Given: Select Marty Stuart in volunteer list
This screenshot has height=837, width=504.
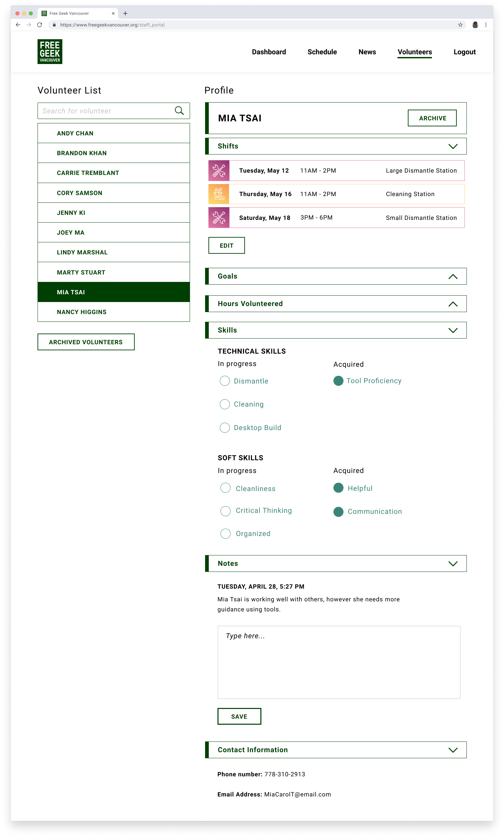Looking at the screenshot, I should pyautogui.click(x=114, y=273).
